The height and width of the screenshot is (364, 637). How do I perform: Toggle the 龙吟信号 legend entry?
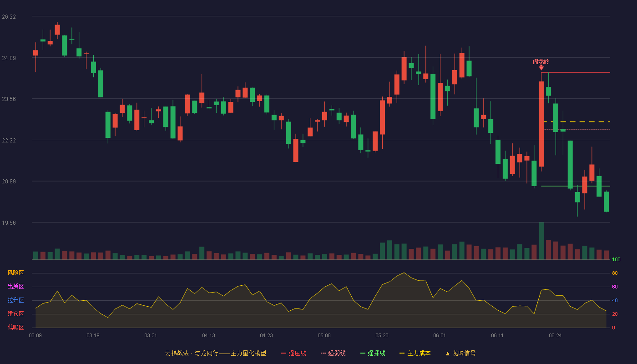pyautogui.click(x=460, y=353)
